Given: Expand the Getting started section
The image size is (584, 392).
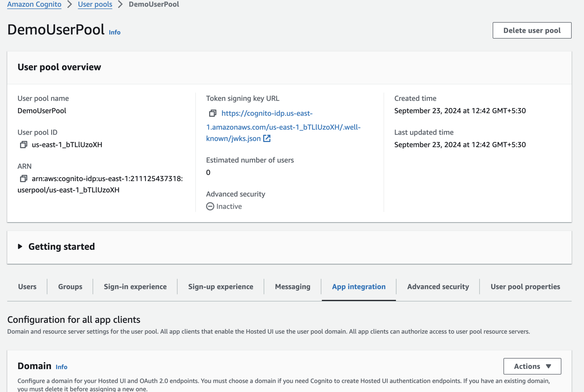Looking at the screenshot, I should [x=20, y=247].
